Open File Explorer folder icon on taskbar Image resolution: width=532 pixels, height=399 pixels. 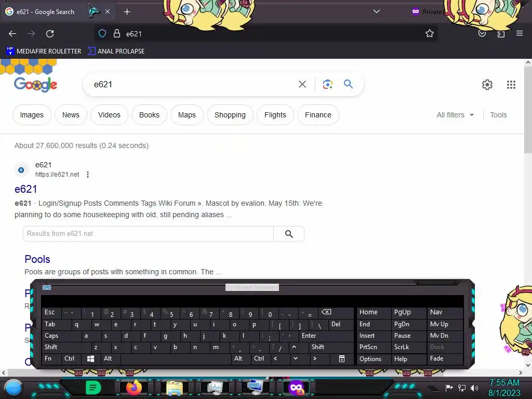tap(175, 388)
